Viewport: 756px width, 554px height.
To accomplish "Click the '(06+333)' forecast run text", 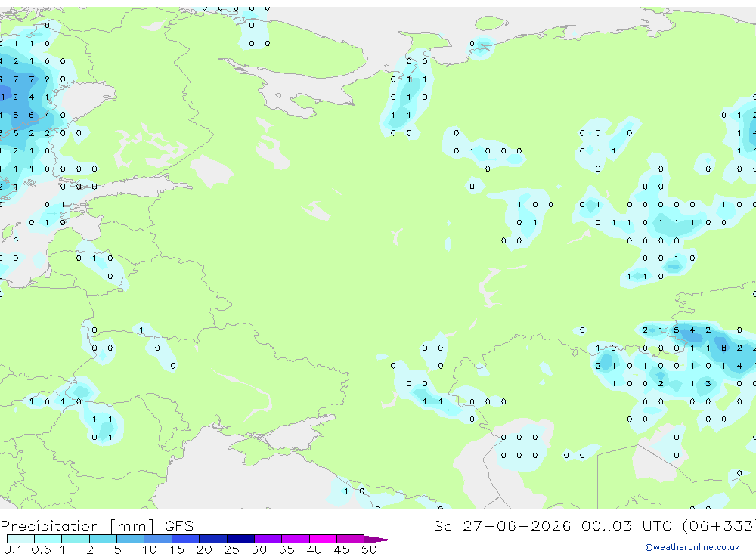I will [720, 525].
